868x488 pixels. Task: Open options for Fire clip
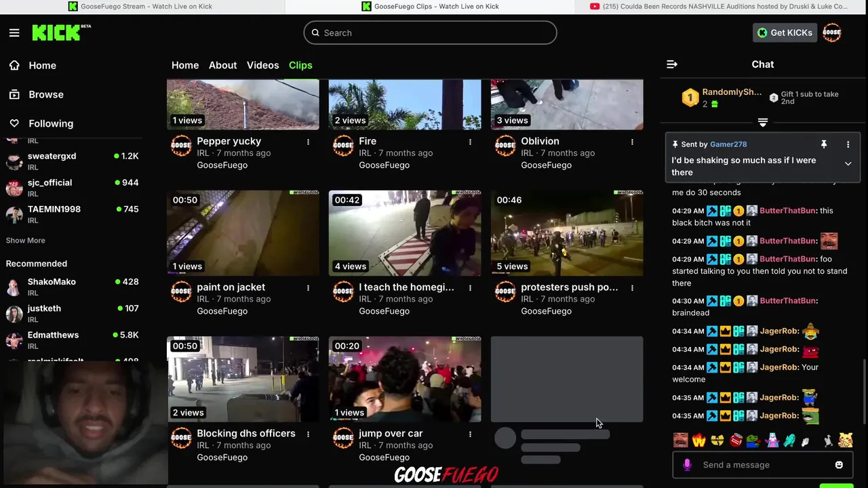(470, 142)
